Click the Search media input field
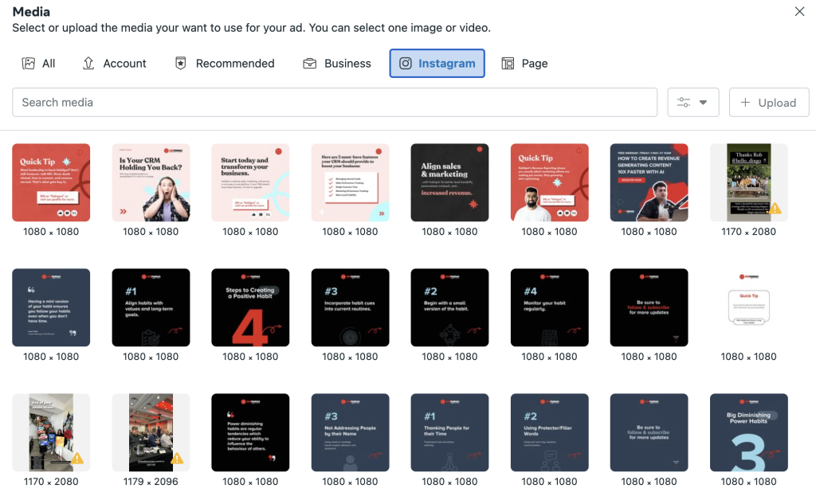This screenshot has width=816, height=504. (x=335, y=102)
